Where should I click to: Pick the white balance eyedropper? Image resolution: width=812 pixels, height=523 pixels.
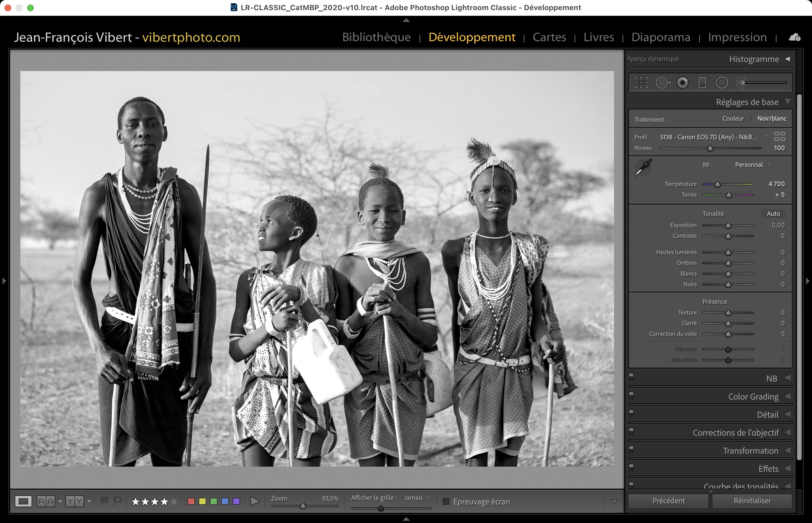[643, 167]
